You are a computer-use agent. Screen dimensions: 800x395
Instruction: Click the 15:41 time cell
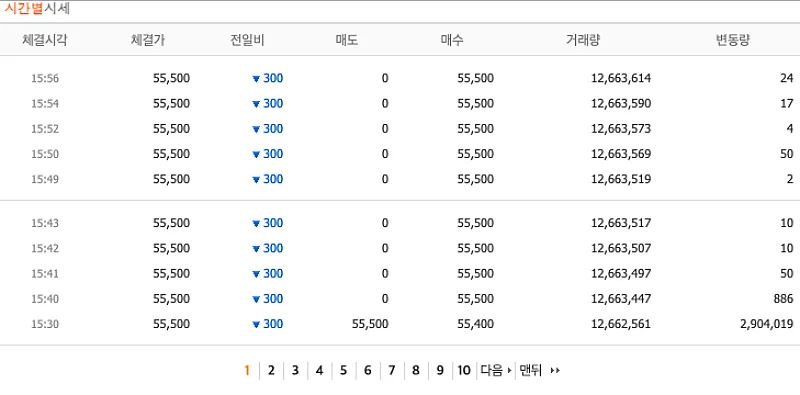click(45, 274)
